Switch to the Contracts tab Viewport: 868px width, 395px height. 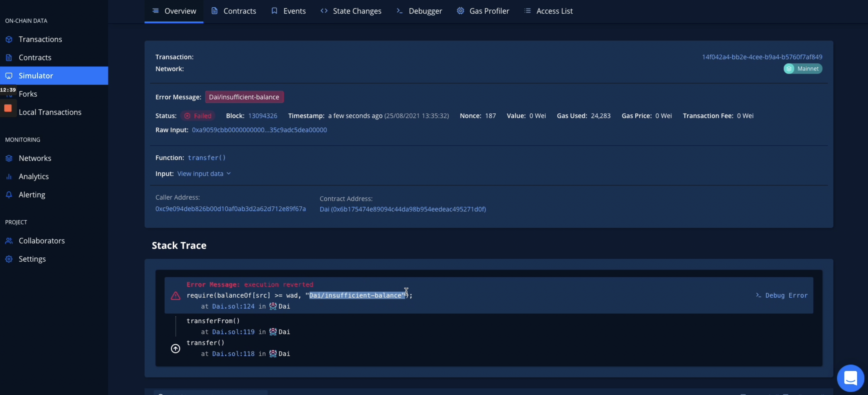pyautogui.click(x=233, y=11)
